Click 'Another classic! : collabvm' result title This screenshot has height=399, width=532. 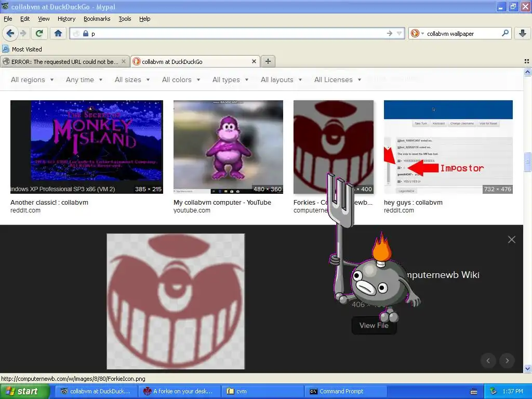(x=49, y=203)
